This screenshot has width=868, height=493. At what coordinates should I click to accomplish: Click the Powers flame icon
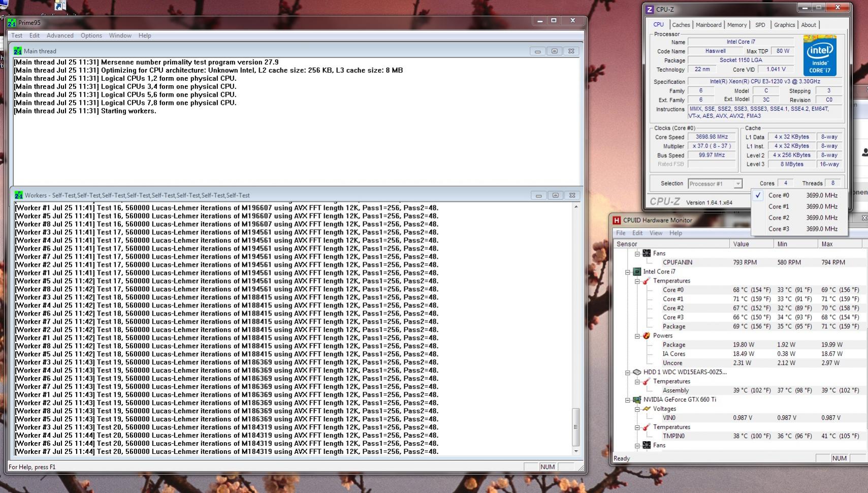click(647, 336)
